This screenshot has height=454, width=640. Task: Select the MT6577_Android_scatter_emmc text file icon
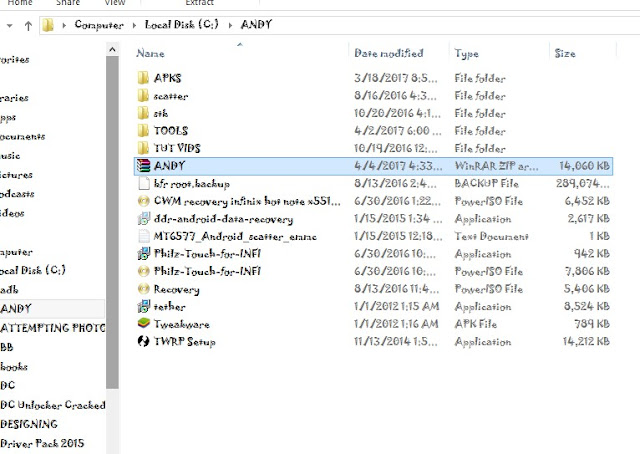point(144,236)
